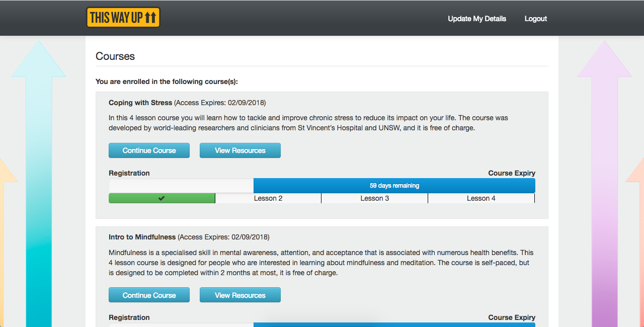The image size is (644, 327).
Task: View Resources for Coping with Stress
Action: coord(240,150)
